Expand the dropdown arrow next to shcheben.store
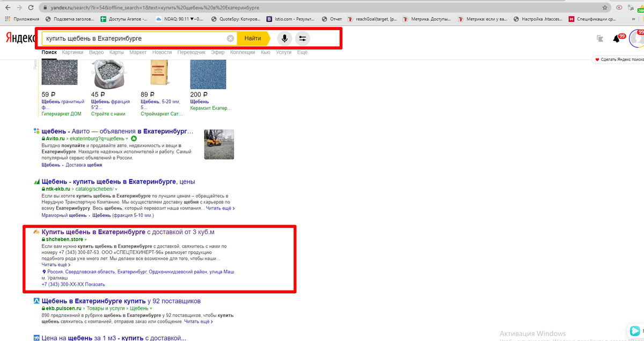This screenshot has height=341, width=644. pos(85,240)
